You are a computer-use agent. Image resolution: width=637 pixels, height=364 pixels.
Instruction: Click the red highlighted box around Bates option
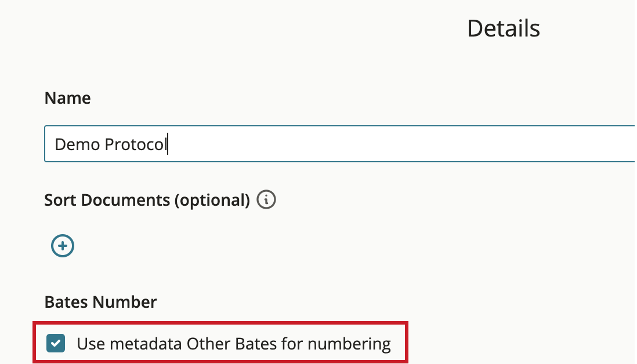click(x=220, y=342)
